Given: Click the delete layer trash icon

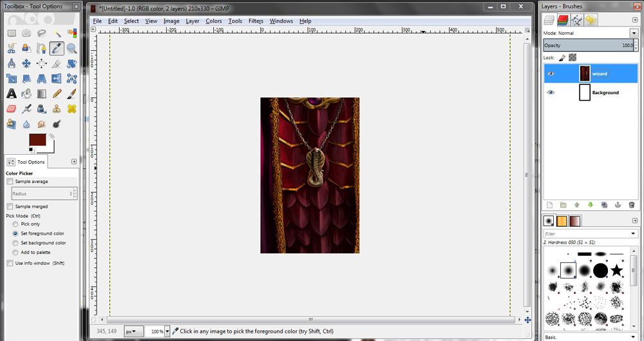Looking at the screenshot, I should point(632,205).
